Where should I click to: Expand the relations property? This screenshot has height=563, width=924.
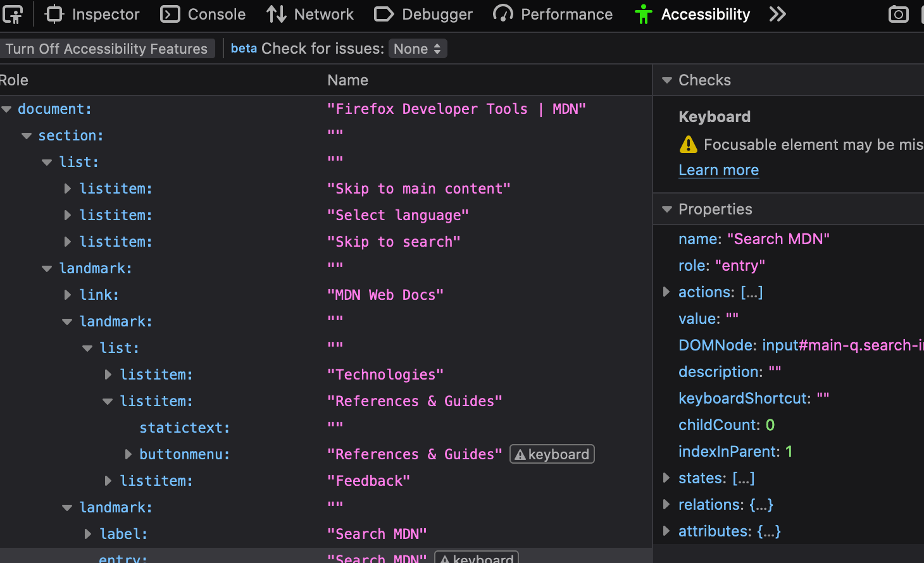(666, 504)
